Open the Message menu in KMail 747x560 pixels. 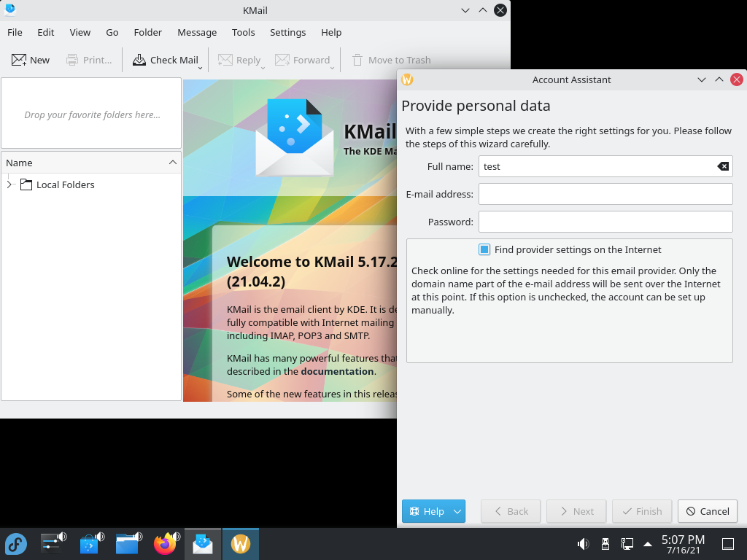coord(197,32)
